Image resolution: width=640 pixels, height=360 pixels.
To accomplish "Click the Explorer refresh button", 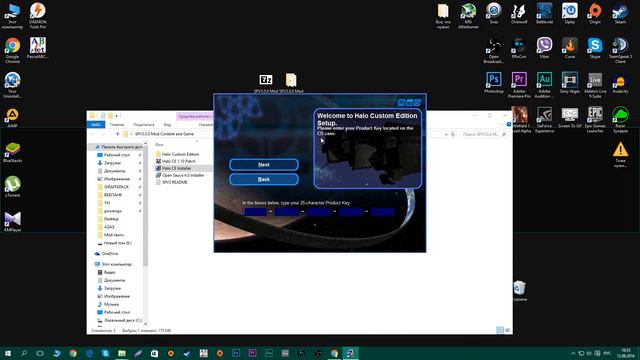I will click(x=453, y=134).
